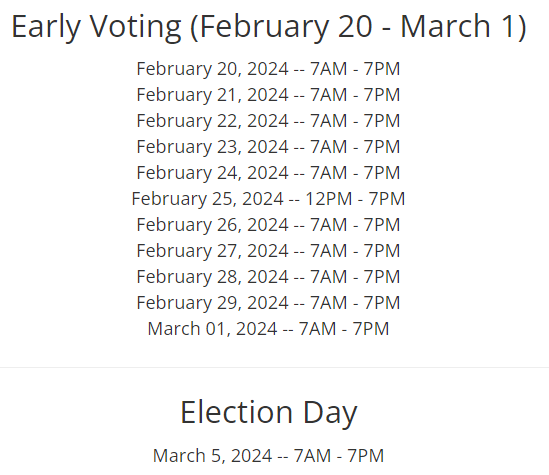This screenshot has height=475, width=549.
Task: Click the horizontal divider above Election Day
Action: (274, 368)
